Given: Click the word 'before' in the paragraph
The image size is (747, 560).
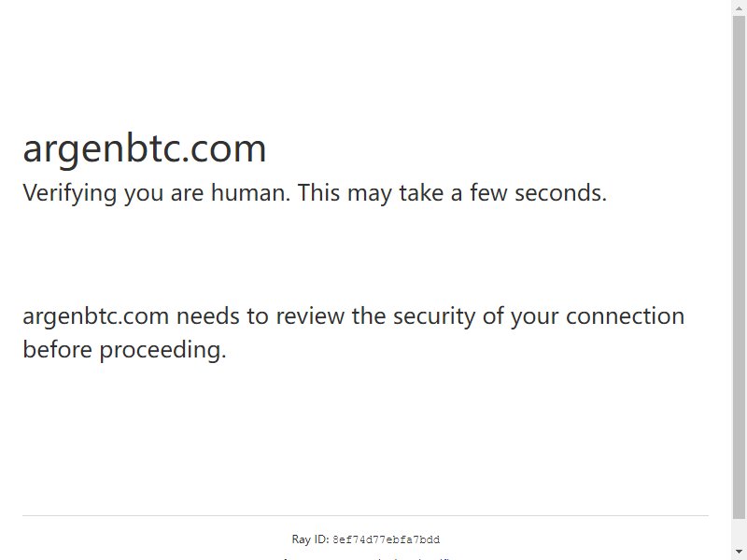Looking at the screenshot, I should [57, 349].
